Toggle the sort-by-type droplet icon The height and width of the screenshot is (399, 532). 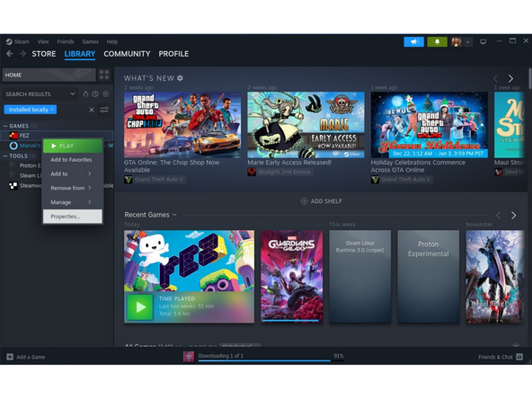(x=85, y=94)
